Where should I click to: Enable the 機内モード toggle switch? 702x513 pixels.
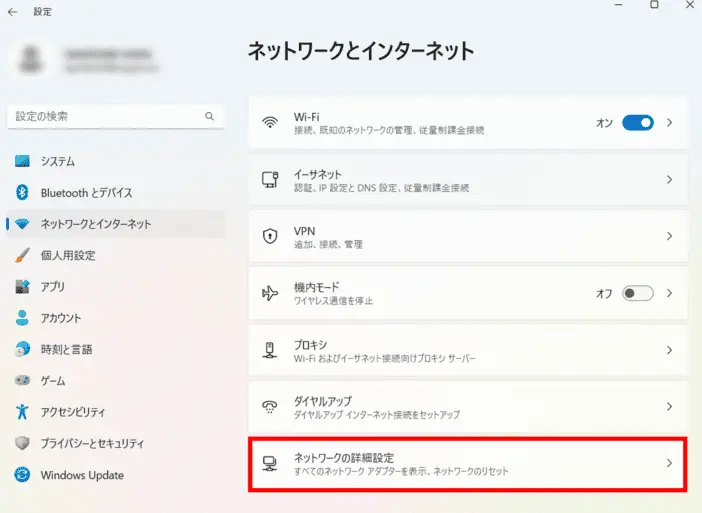coord(637,293)
